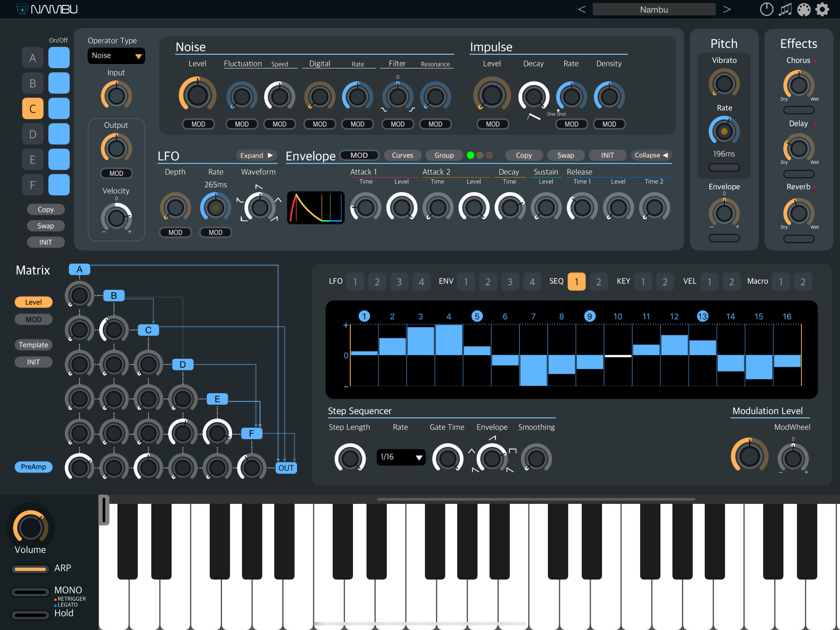This screenshot has width=840, height=630.
Task: Click the Volume knob
Action: [x=30, y=527]
